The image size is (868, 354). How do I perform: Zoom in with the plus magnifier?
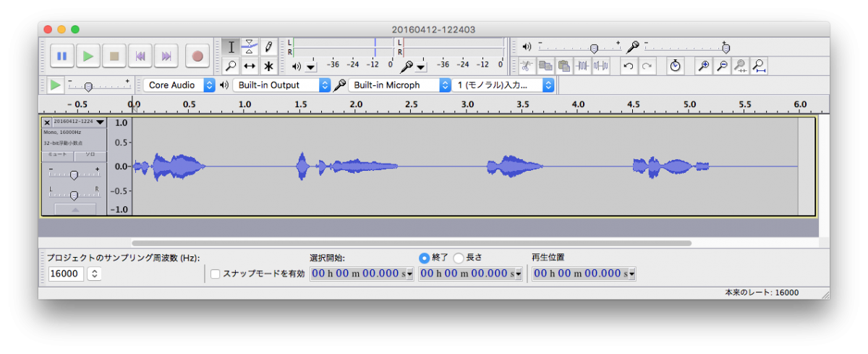click(x=703, y=66)
